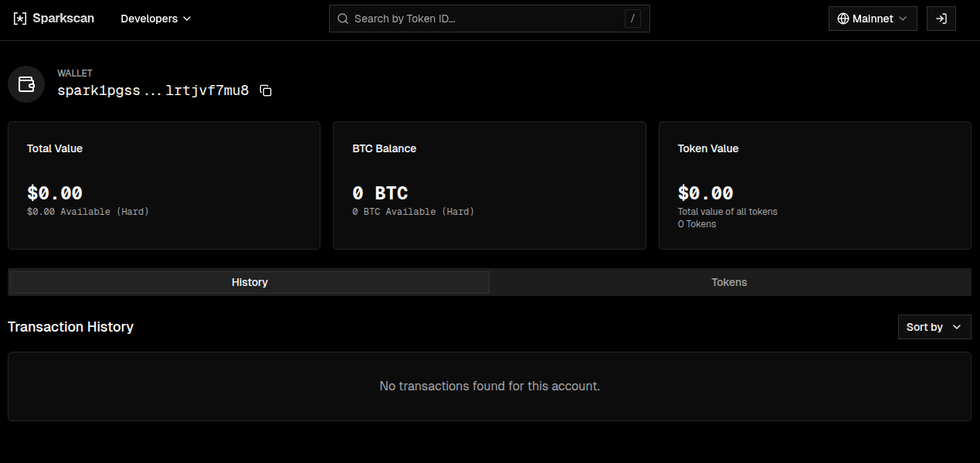Open the Sort by dropdown
Screen dimensions: 980x463
coord(934,327)
